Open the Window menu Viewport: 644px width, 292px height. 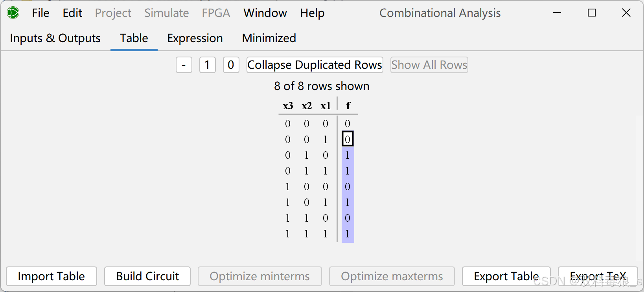(x=265, y=13)
